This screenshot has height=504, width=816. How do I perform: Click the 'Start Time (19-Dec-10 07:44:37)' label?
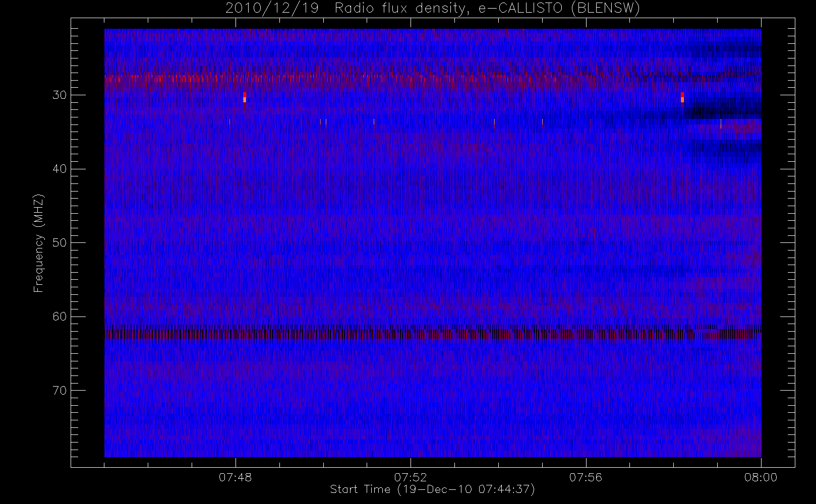(432, 489)
